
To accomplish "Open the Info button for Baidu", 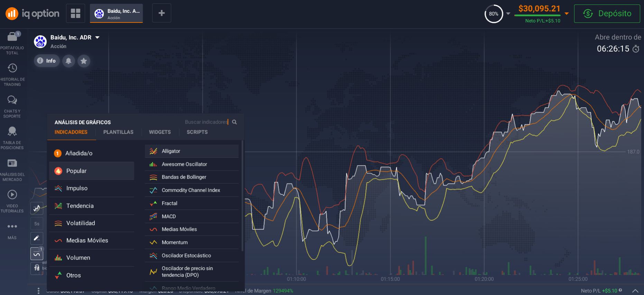I will (47, 61).
